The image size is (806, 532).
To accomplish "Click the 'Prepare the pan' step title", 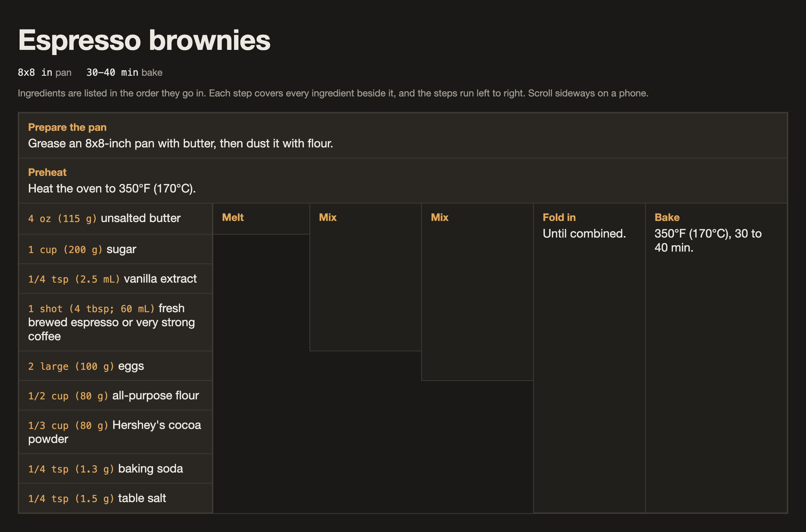I will point(67,127).
